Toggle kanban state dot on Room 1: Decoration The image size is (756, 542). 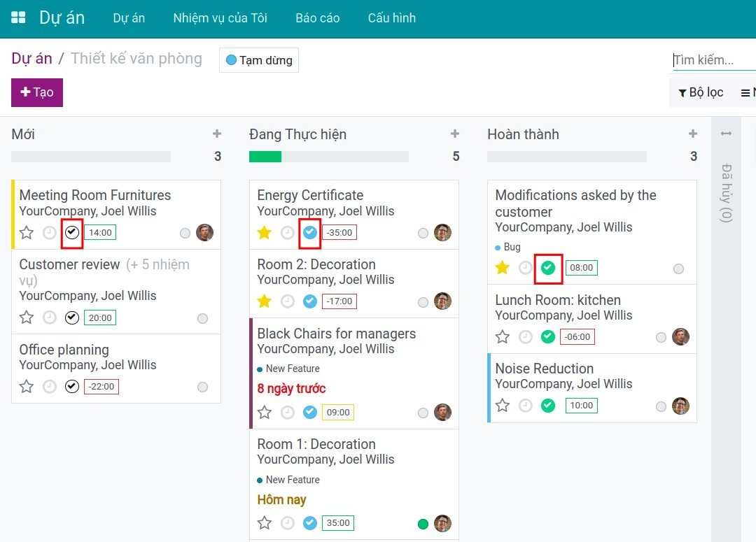point(423,524)
